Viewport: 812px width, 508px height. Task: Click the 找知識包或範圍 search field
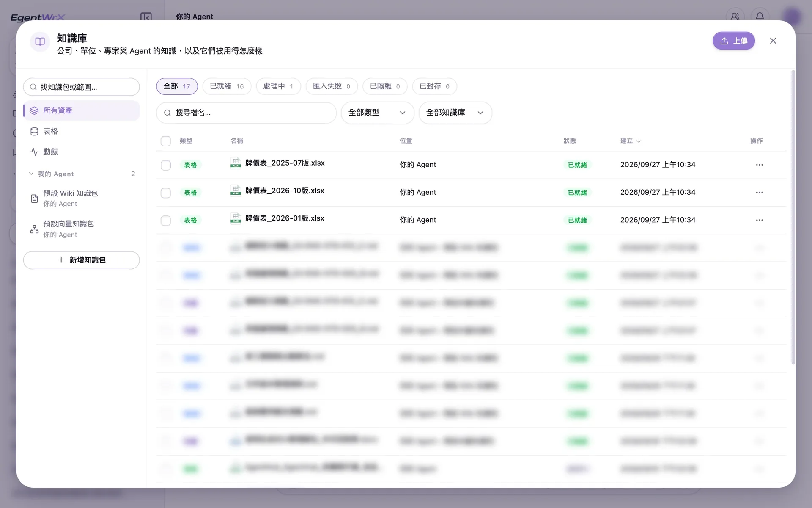[x=81, y=87]
